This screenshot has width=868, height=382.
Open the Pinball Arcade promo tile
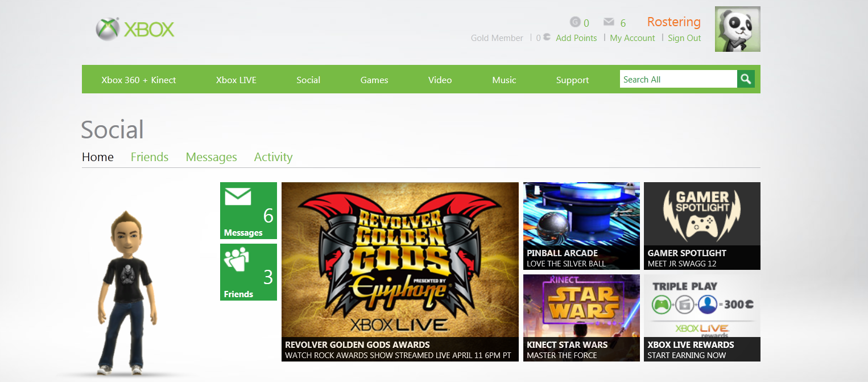(x=581, y=226)
